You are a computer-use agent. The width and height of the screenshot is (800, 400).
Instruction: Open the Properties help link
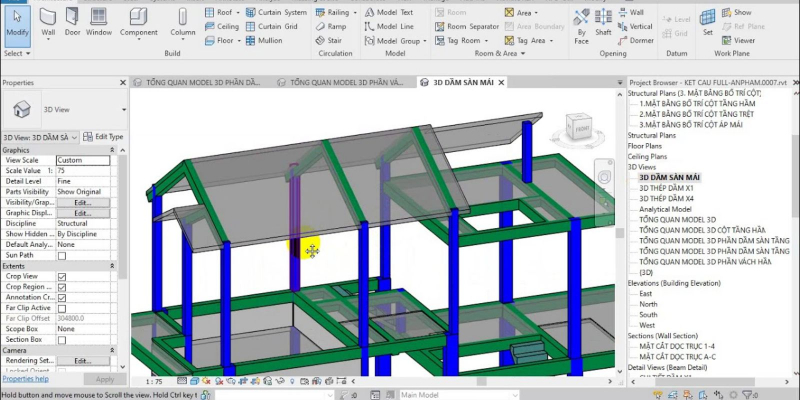[x=25, y=379]
